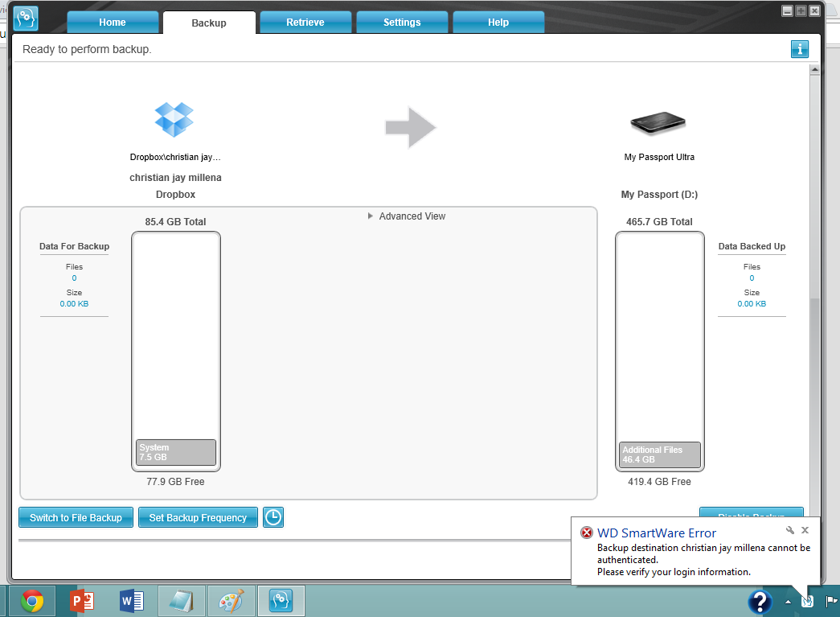Switch to WD SmartWare taskbar button

281,601
